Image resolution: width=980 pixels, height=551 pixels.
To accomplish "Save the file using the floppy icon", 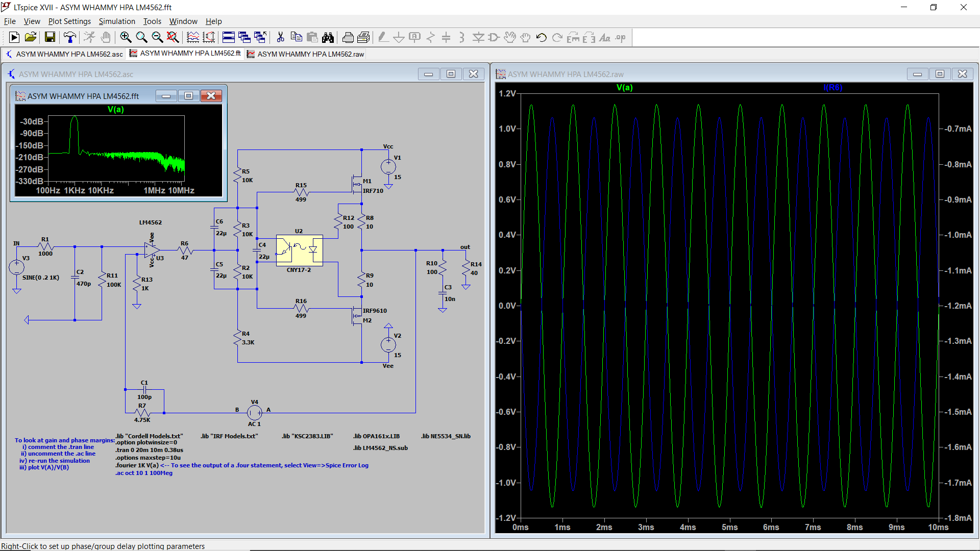I will pos(50,37).
